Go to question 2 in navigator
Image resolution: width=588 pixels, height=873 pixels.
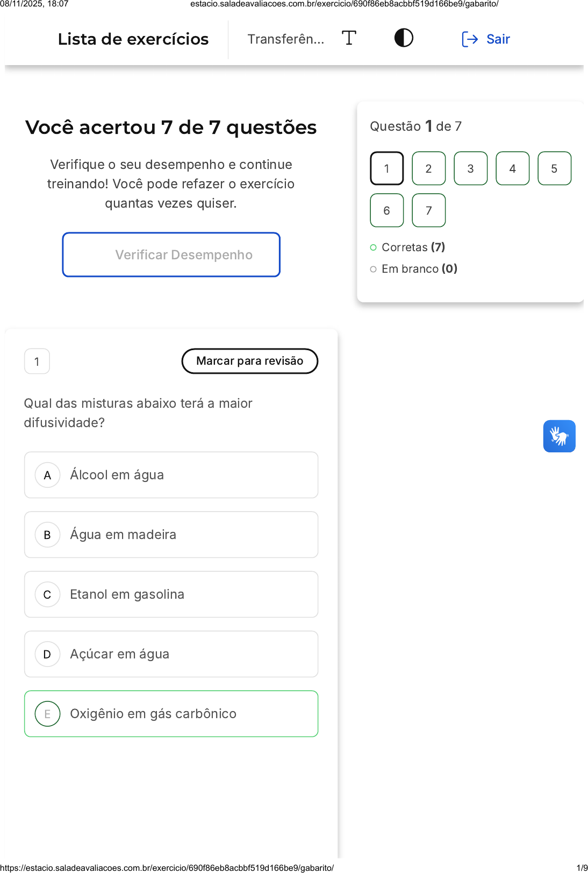[428, 169]
